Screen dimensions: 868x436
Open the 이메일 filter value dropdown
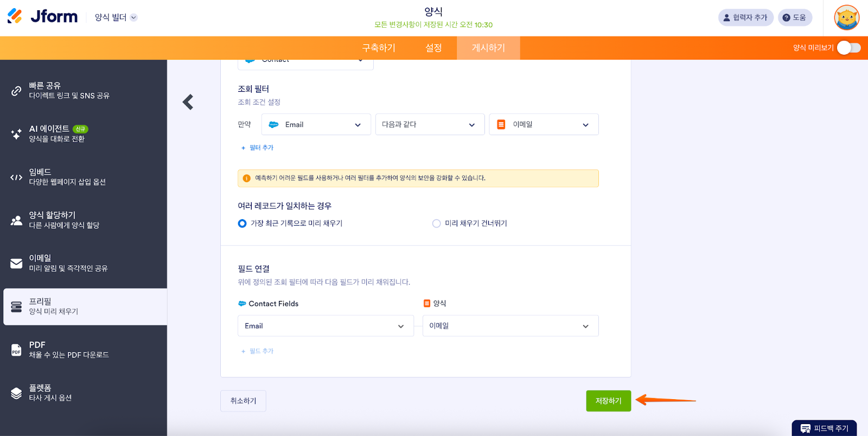click(x=544, y=124)
